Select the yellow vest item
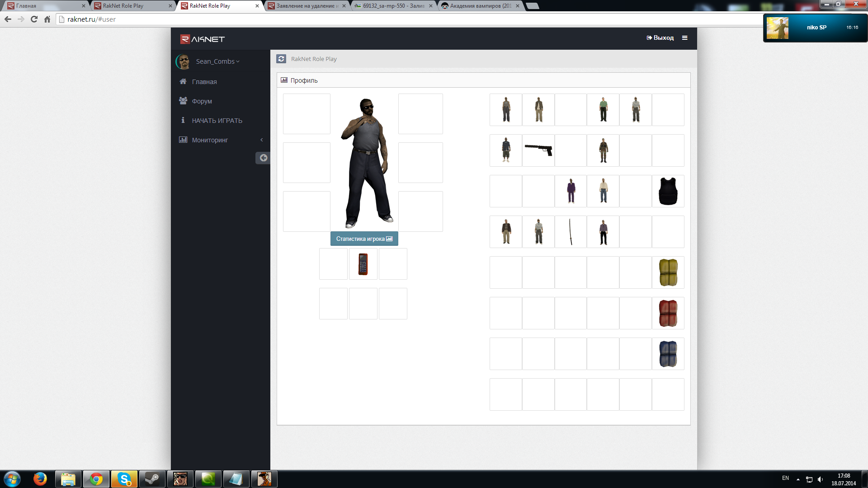The height and width of the screenshot is (488, 868). (668, 272)
